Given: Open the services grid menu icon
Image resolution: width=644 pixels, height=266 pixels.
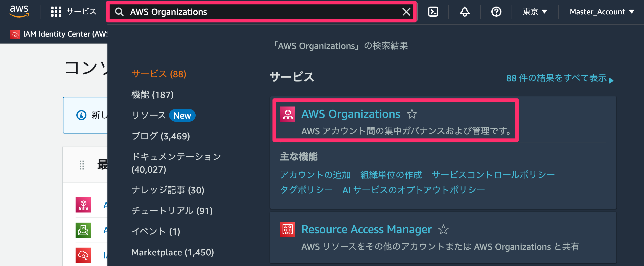Looking at the screenshot, I should 56,12.
